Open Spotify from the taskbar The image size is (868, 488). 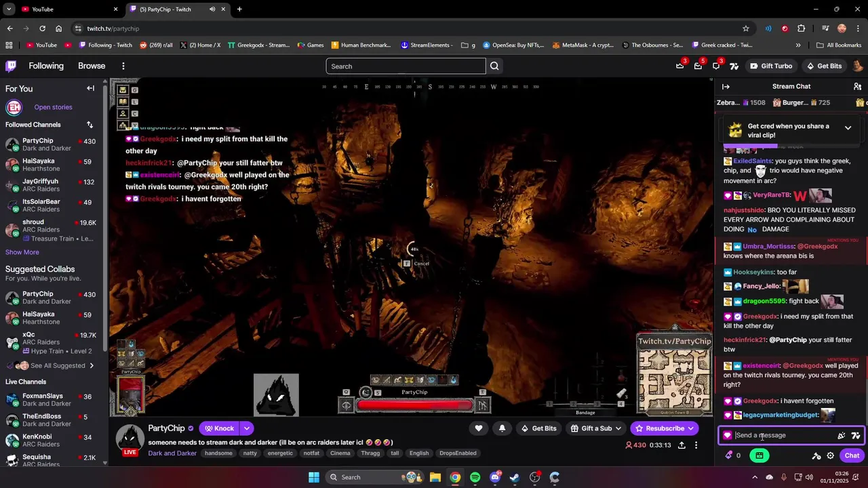475,477
